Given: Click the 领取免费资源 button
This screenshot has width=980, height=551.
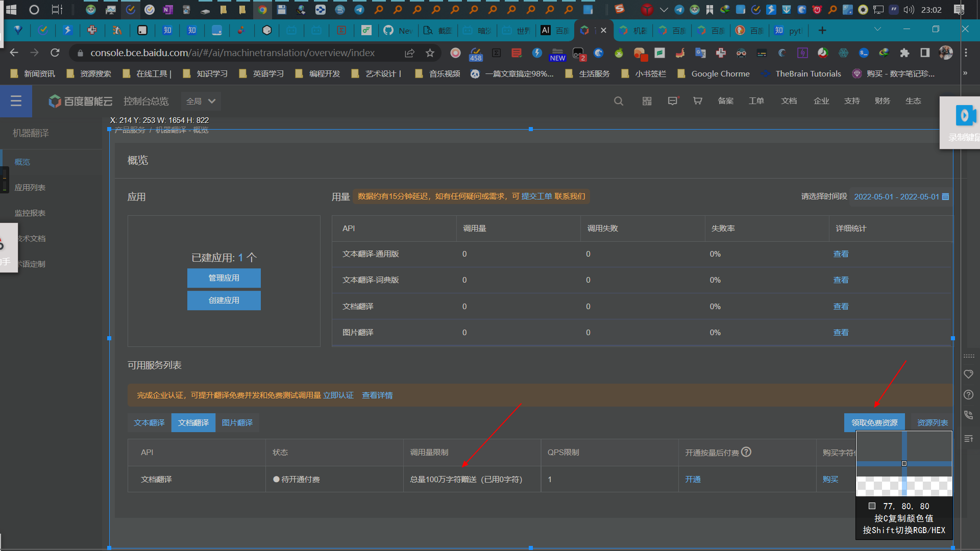Looking at the screenshot, I should [x=874, y=422].
